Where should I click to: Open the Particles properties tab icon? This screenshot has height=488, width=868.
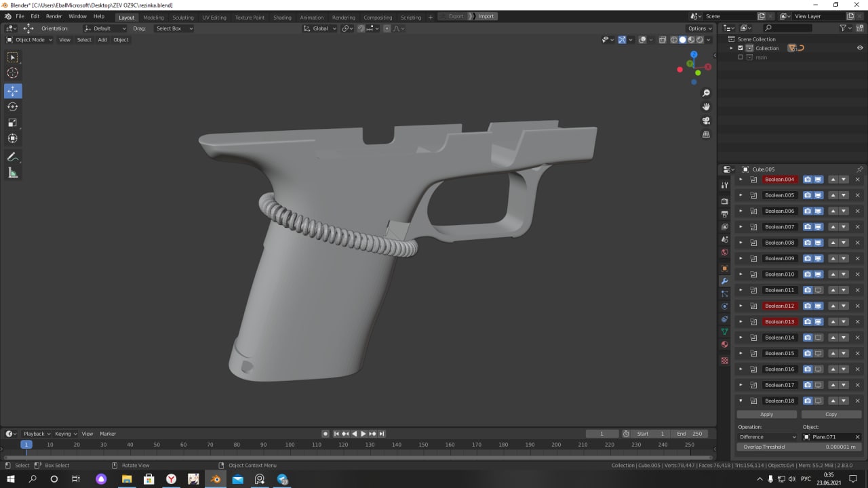(x=724, y=293)
